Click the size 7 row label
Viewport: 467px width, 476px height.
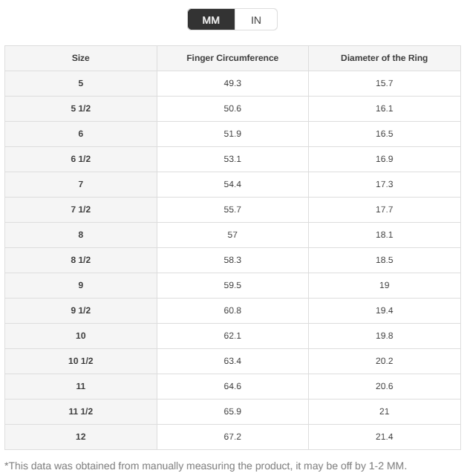tap(81, 184)
